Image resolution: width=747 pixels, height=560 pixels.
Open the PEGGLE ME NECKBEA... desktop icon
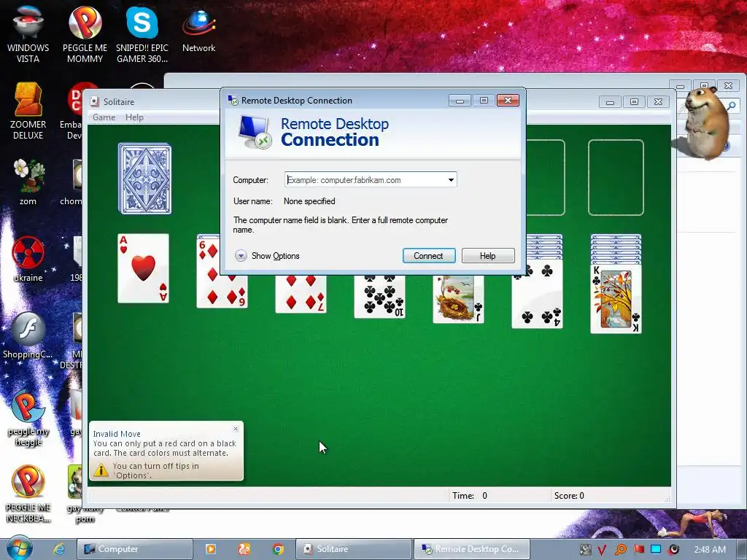coord(28,494)
